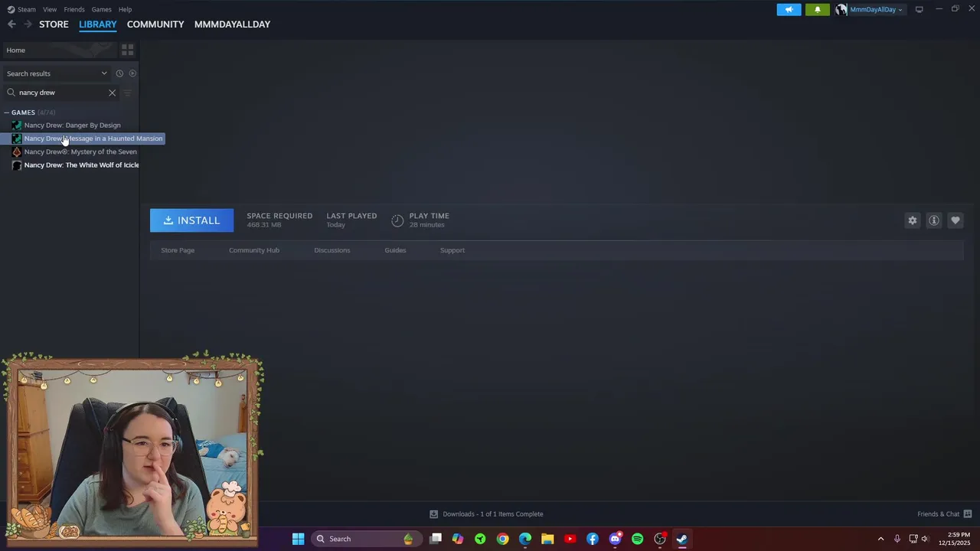
Task: Open the View menu
Action: click(x=50, y=9)
